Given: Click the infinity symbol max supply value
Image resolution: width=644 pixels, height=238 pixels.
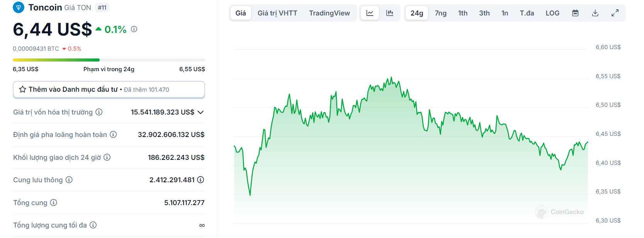Looking at the screenshot, I should point(202,225).
